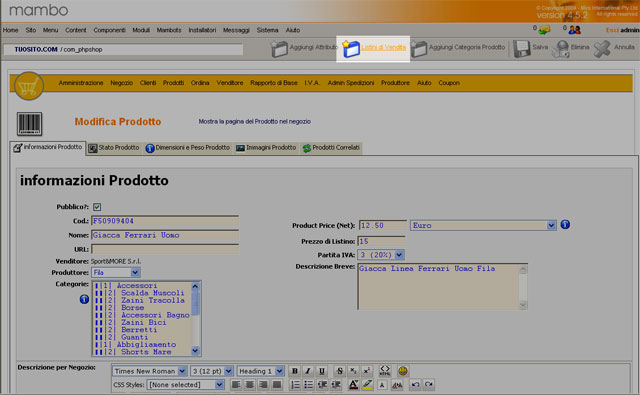Screen dimensions: 640x395
Task: Insert a smiley emoticon
Action: (x=403, y=371)
